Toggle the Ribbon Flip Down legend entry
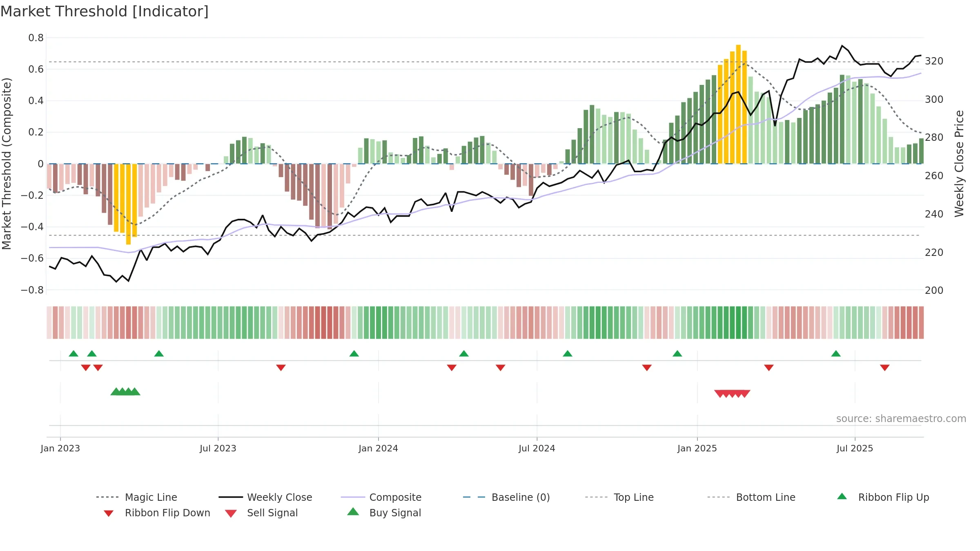The image size is (980, 551). [x=156, y=513]
